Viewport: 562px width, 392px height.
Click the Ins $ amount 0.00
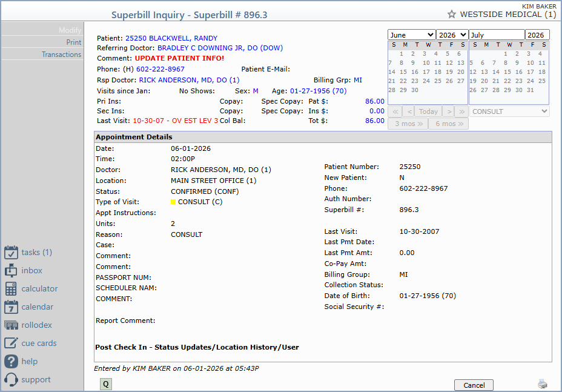(x=377, y=111)
